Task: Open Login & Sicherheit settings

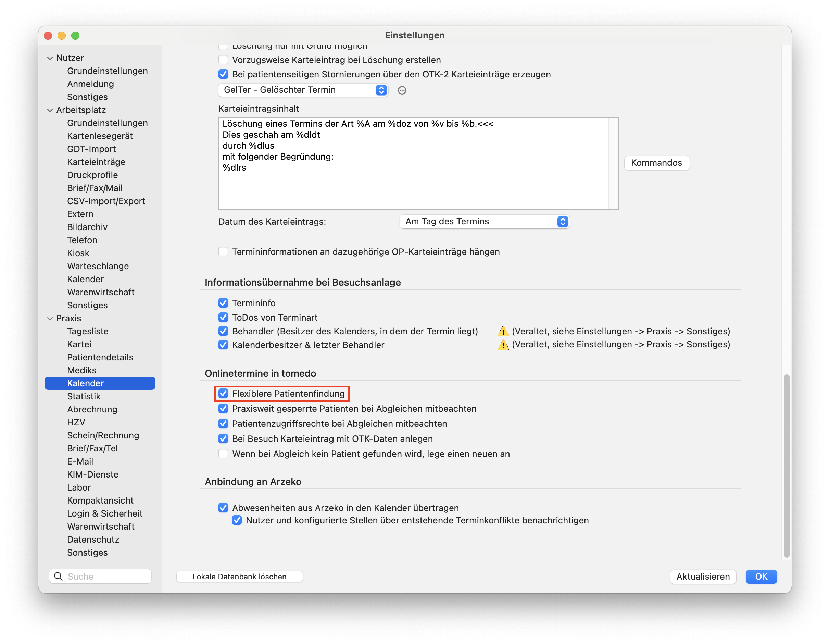Action: click(x=104, y=513)
